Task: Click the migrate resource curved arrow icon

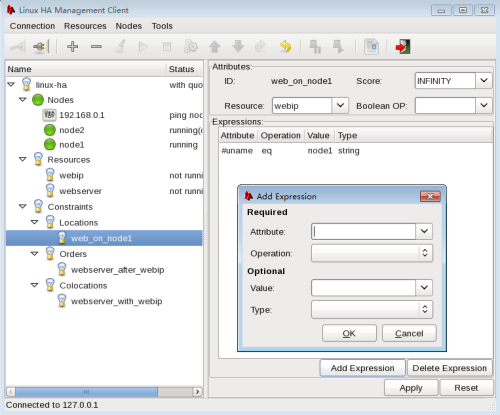Action: 260,47
